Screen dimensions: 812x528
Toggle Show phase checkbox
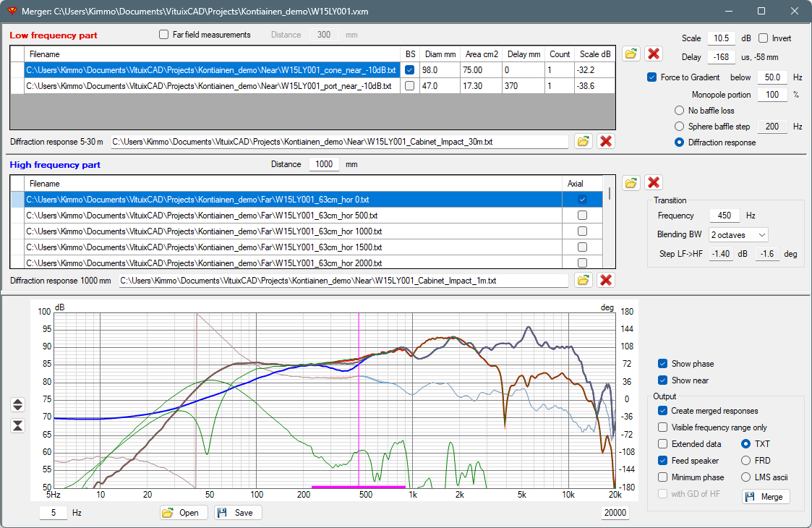pyautogui.click(x=662, y=364)
